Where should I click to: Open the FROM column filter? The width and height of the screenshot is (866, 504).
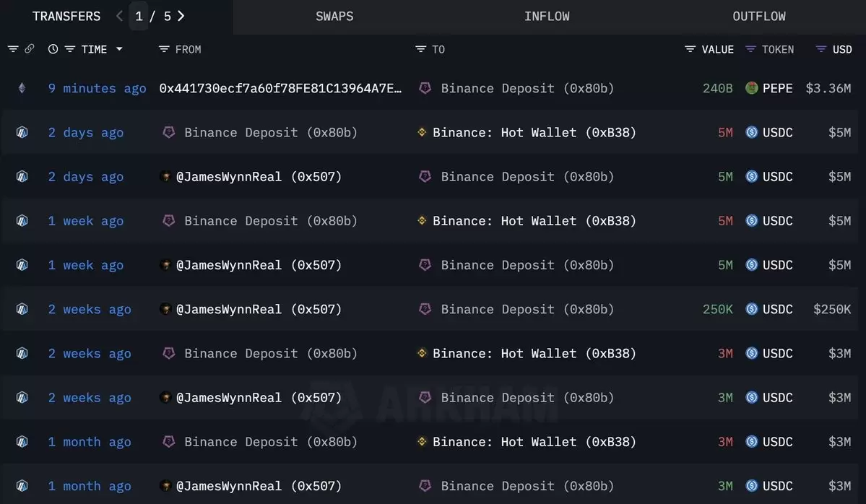coord(163,49)
